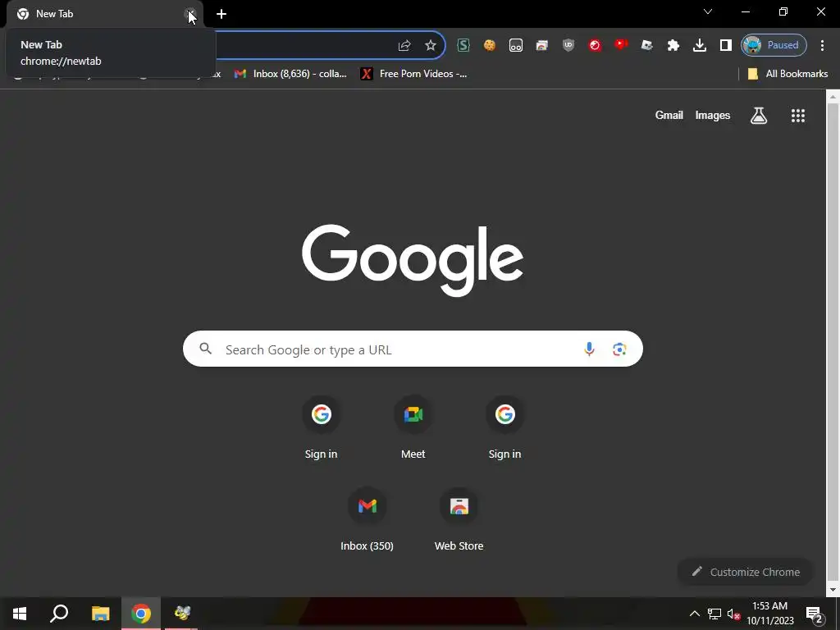Open the network status tray icon
The width and height of the screenshot is (840, 630).
[x=714, y=614]
